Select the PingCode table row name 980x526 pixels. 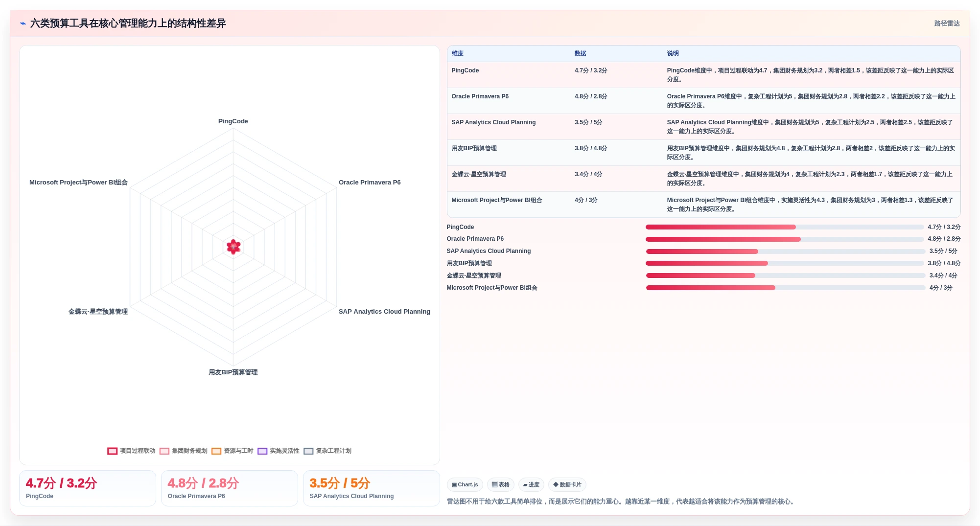coord(465,70)
